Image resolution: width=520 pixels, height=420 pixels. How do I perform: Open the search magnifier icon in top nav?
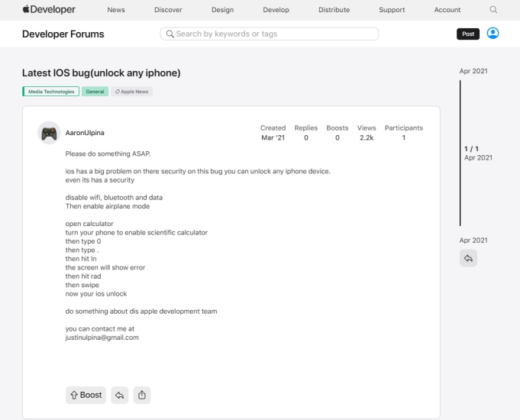(x=493, y=10)
